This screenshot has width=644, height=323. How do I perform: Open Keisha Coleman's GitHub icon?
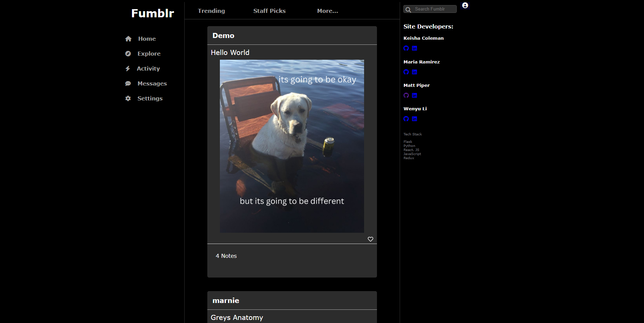click(x=406, y=48)
